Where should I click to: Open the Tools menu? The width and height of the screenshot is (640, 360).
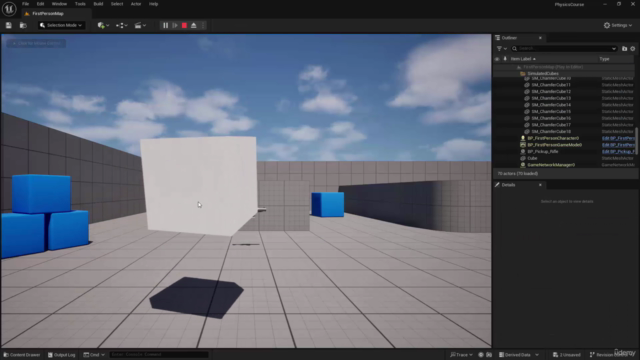[80, 4]
